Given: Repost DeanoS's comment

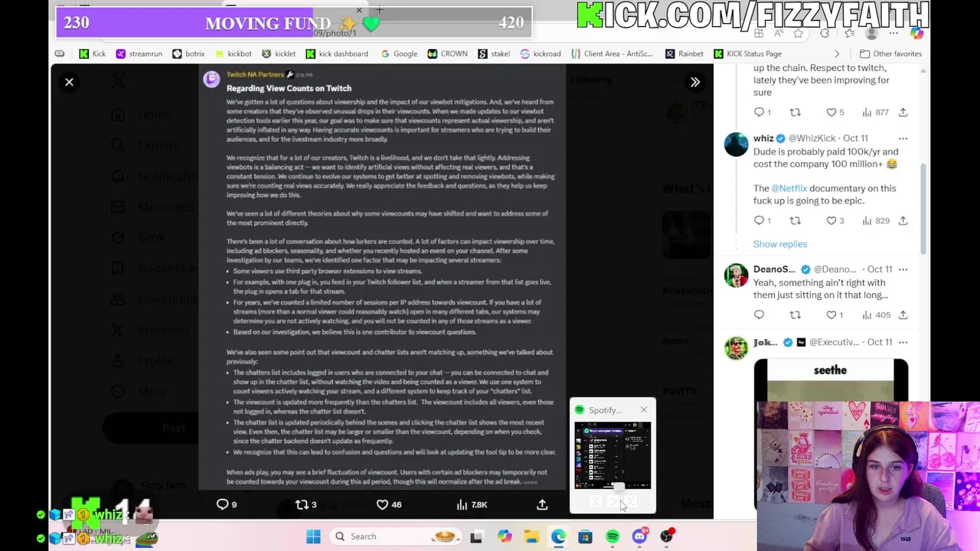Looking at the screenshot, I should point(795,315).
